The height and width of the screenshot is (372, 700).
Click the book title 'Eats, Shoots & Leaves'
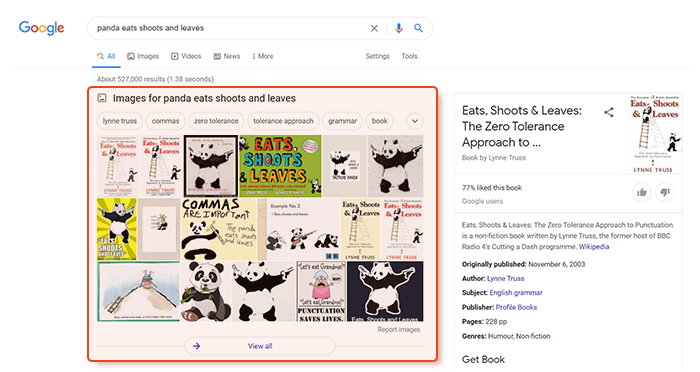[x=522, y=126]
